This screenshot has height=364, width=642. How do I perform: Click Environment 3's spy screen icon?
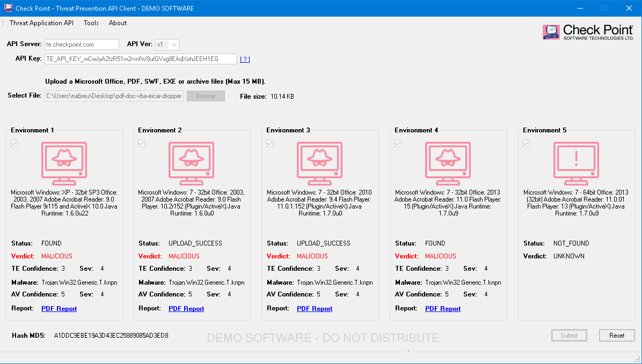(x=320, y=163)
